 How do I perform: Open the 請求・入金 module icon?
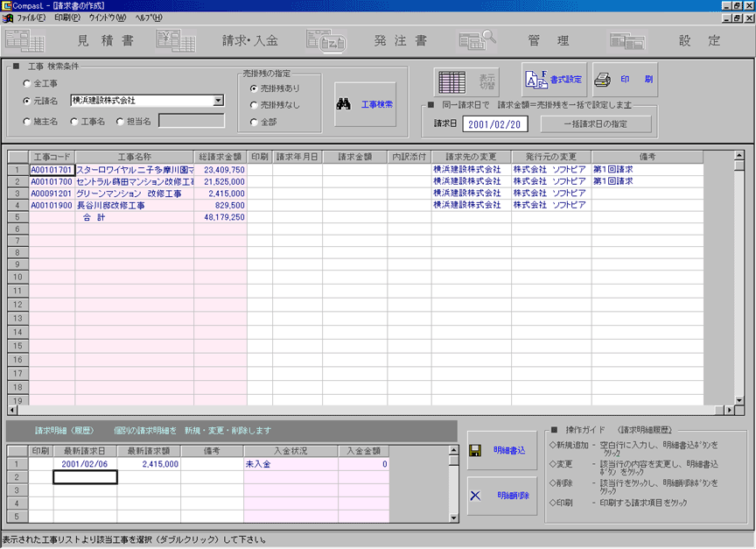click(176, 40)
